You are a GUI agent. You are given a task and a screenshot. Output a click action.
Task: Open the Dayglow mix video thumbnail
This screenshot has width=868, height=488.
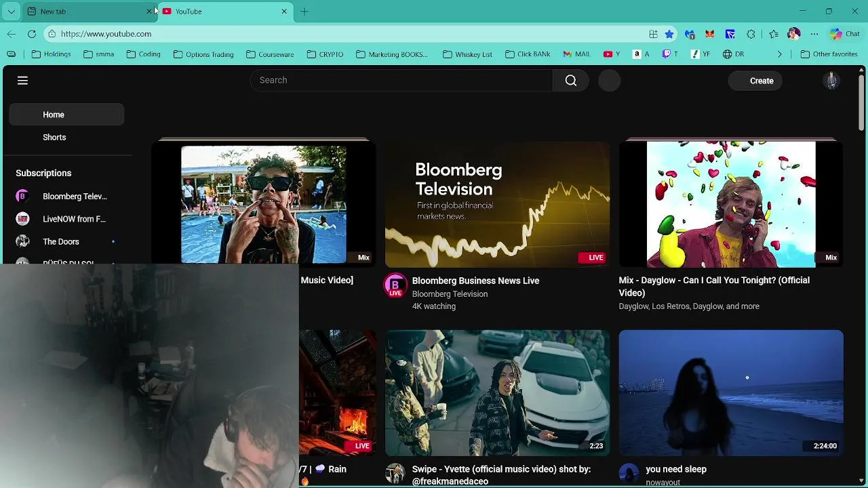click(731, 205)
